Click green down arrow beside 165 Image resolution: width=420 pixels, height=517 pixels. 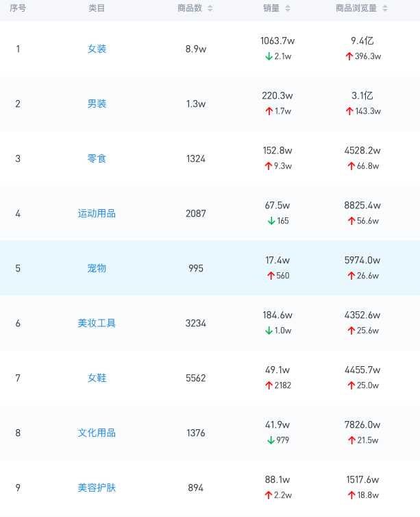click(271, 221)
